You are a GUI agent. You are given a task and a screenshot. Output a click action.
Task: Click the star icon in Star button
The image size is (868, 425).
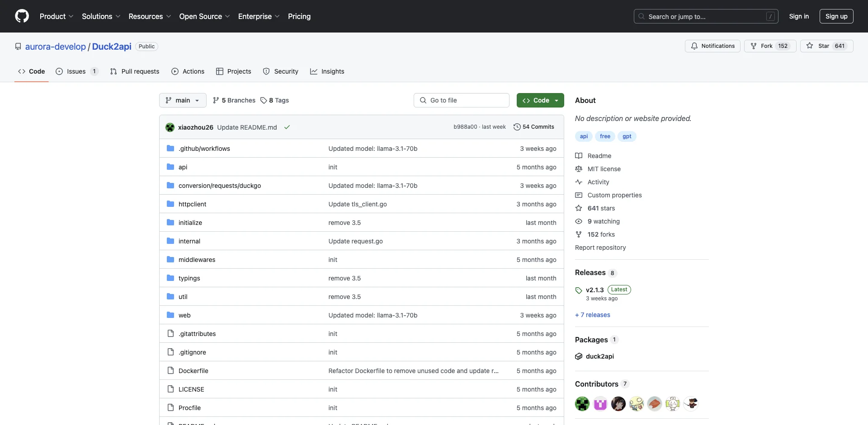coord(810,46)
